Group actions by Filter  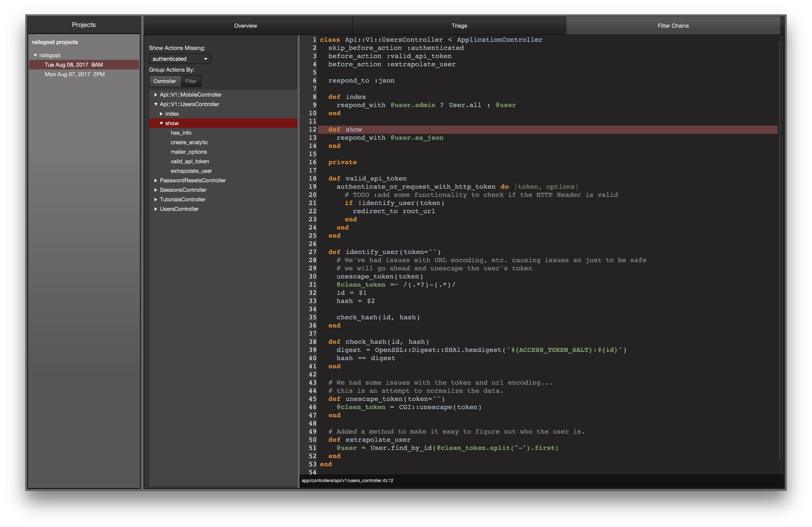click(x=191, y=81)
